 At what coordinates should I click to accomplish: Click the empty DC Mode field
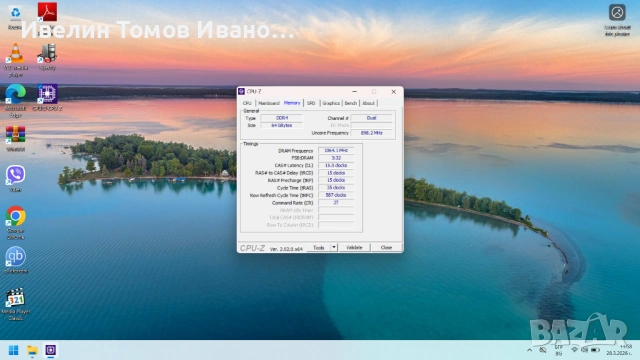pos(371,125)
